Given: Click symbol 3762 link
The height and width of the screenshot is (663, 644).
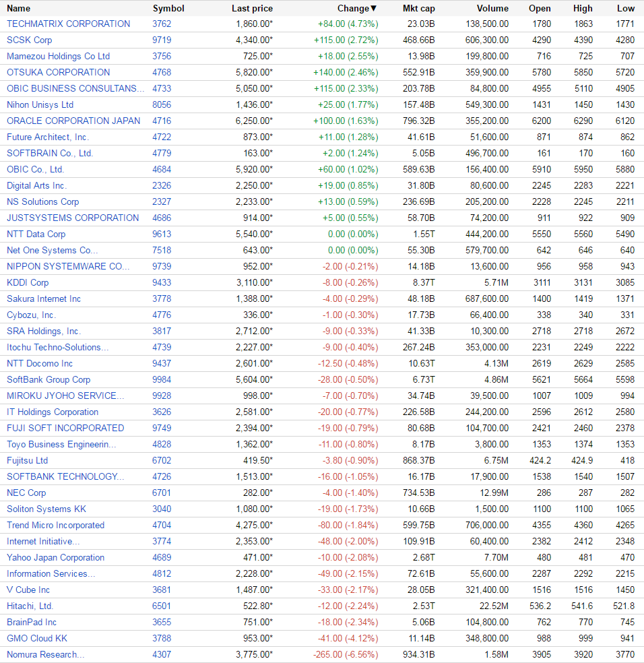Looking at the screenshot, I should click(x=162, y=24).
